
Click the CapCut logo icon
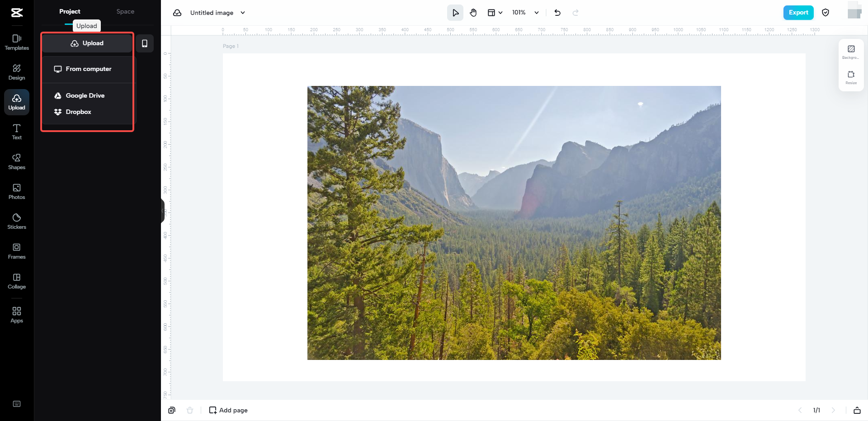tap(17, 13)
